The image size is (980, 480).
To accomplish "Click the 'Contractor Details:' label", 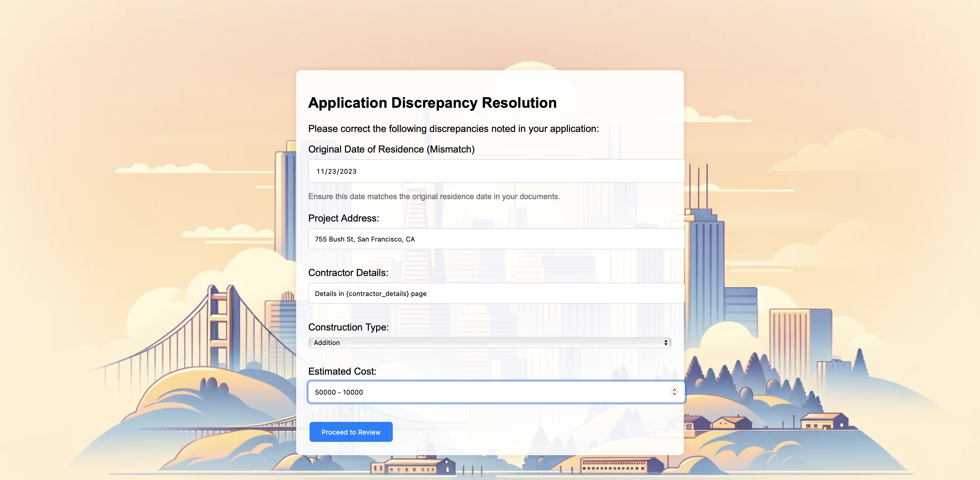I will [348, 272].
